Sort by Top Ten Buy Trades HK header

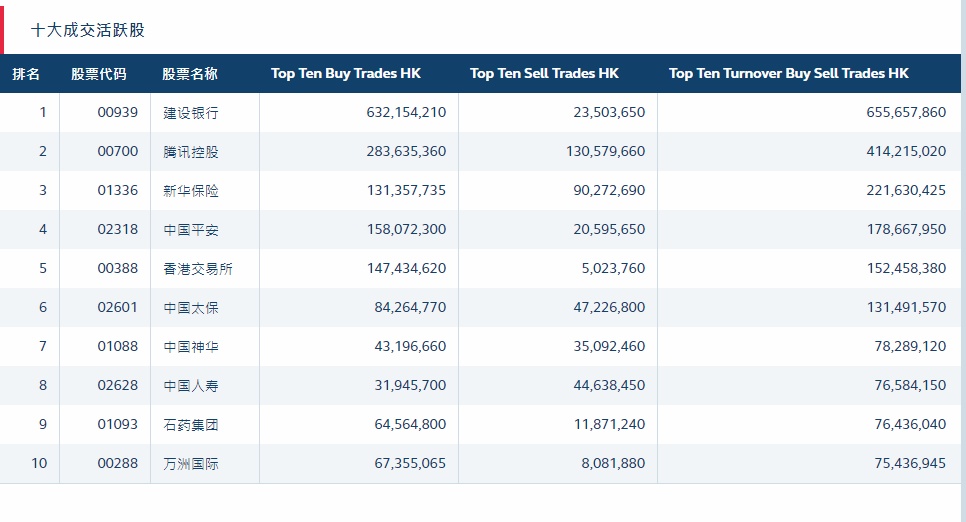click(346, 74)
